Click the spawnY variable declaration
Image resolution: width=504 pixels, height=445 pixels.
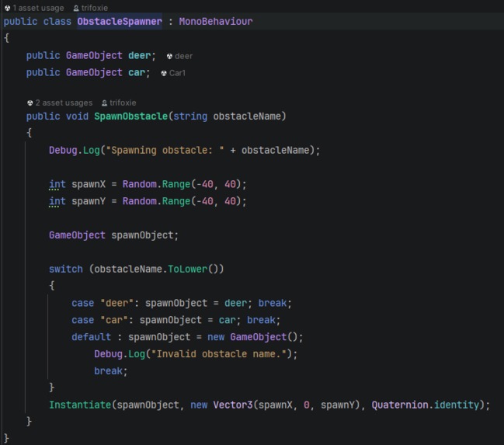click(89, 201)
